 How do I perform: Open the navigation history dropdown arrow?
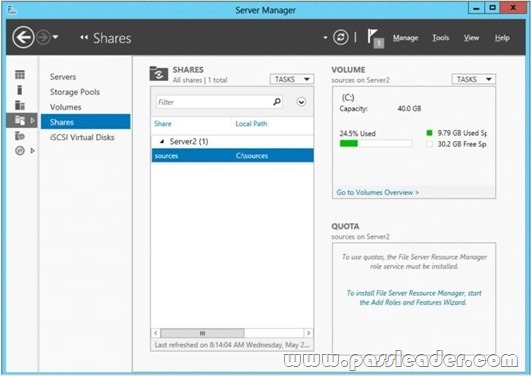click(x=55, y=37)
